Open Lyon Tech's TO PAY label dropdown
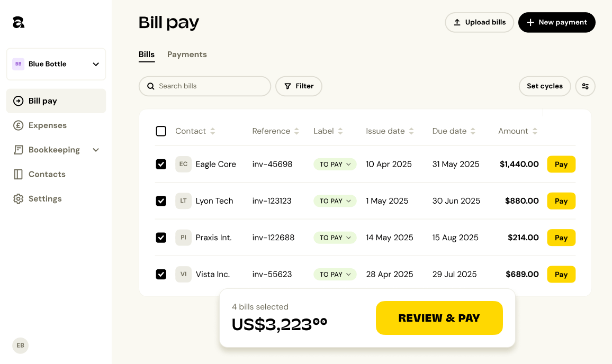Viewport: 612px width, 364px height. pyautogui.click(x=335, y=201)
